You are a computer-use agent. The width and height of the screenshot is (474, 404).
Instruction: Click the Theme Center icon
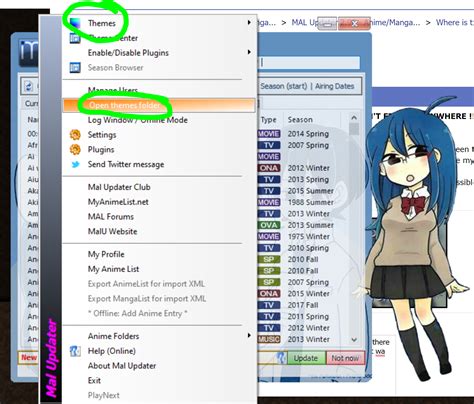(x=75, y=38)
